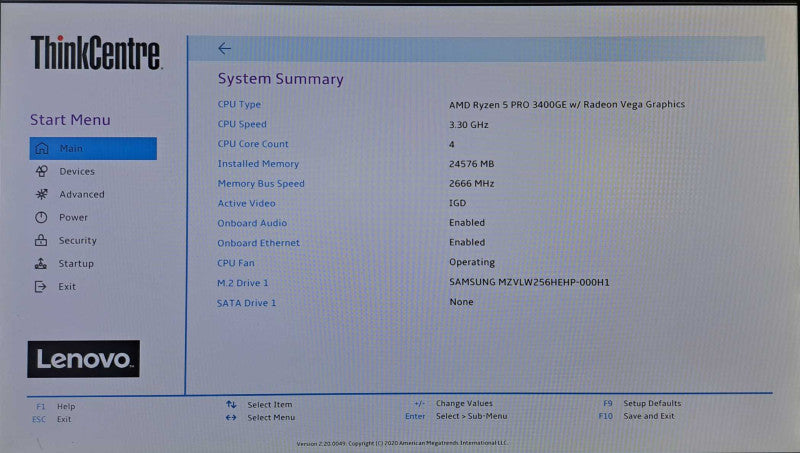Screen dimensions: 800x453
Task: Click the Operating value
Action: 472,262
